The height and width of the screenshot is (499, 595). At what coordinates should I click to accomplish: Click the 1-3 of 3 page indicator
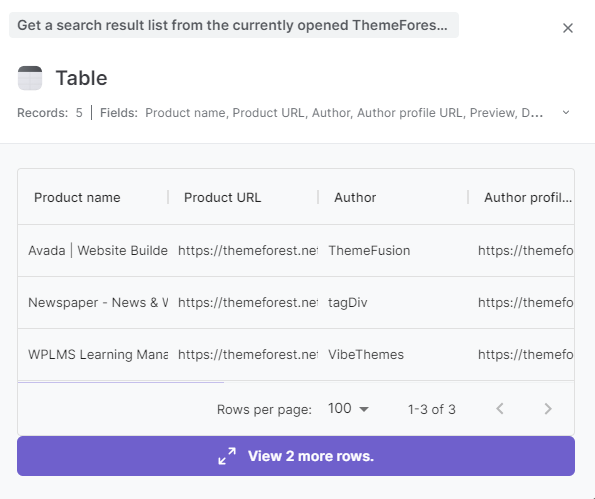tap(431, 409)
